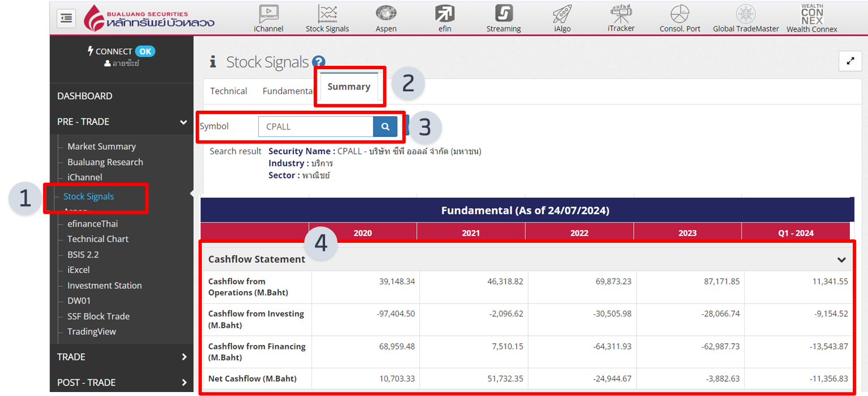Click the 2020 column header
The width and height of the screenshot is (868, 396).
(363, 233)
